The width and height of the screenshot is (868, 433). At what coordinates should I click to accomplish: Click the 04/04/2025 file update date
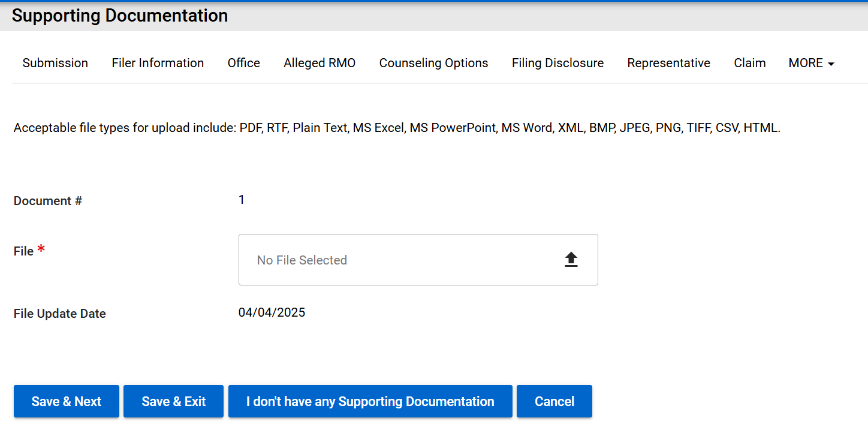tap(272, 312)
